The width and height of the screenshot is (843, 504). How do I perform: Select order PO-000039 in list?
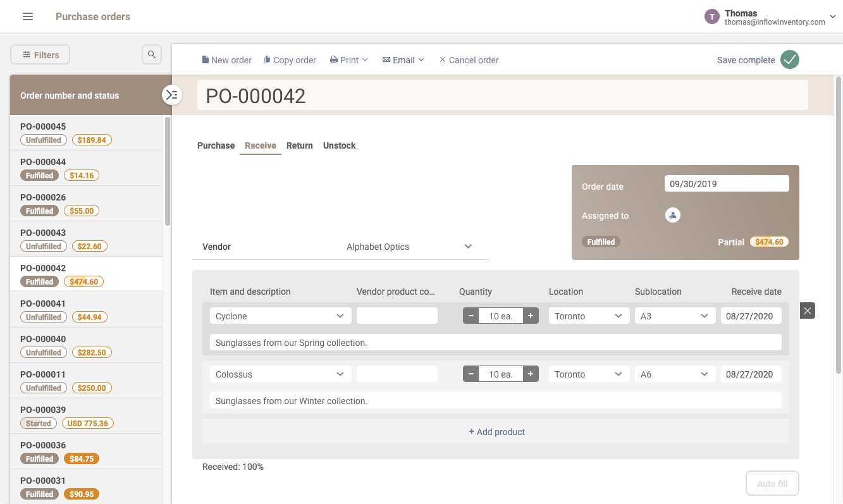pyautogui.click(x=87, y=416)
